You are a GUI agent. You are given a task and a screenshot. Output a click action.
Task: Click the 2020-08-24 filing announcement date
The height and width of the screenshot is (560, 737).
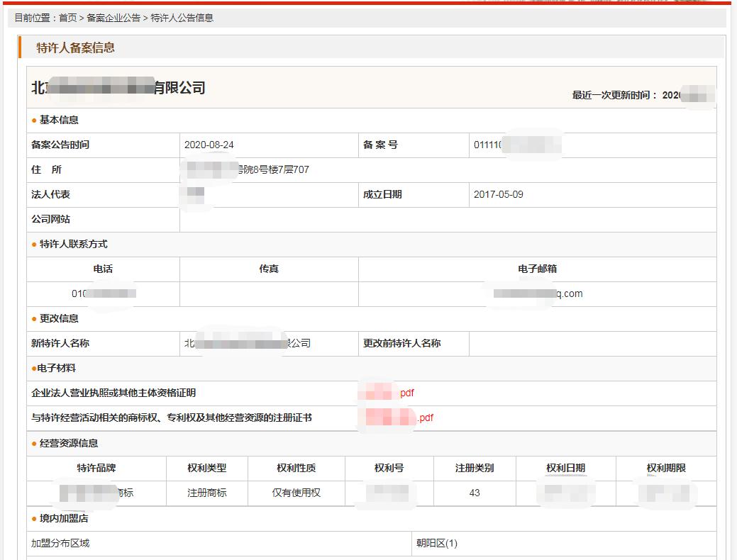[209, 145]
